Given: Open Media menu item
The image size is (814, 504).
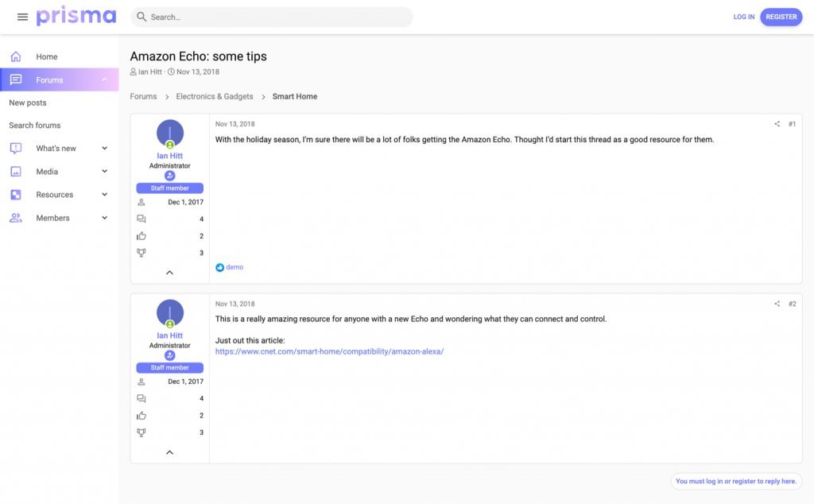Looking at the screenshot, I should 47,171.
